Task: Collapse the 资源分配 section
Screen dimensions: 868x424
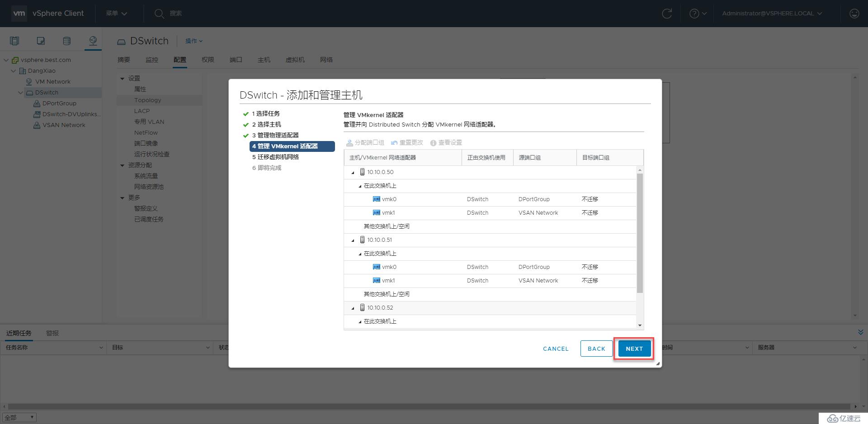Action: point(122,165)
